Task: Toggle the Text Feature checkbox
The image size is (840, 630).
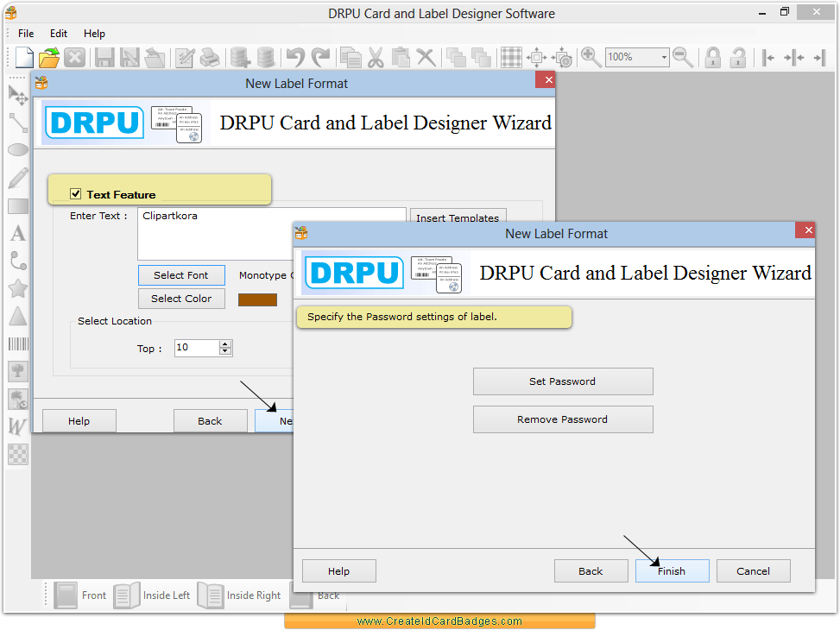Action: point(75,194)
